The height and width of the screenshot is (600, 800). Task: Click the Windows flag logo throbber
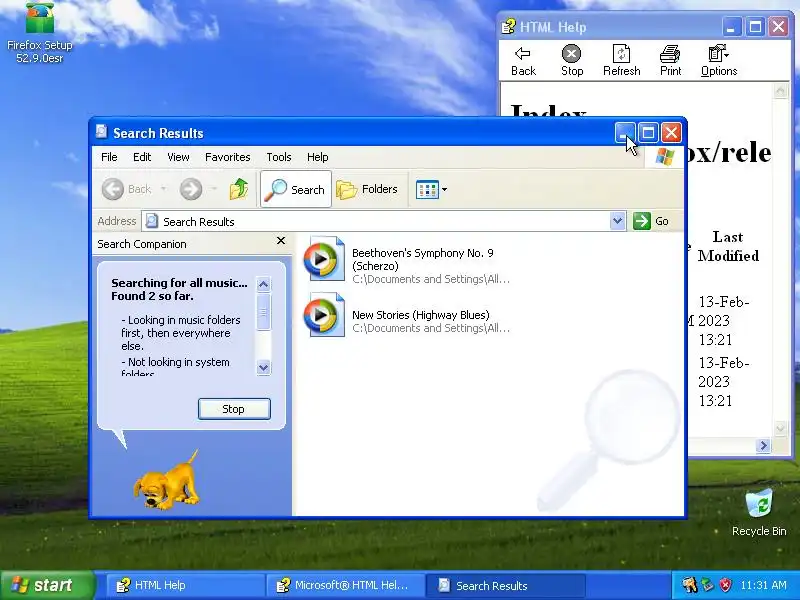665,157
